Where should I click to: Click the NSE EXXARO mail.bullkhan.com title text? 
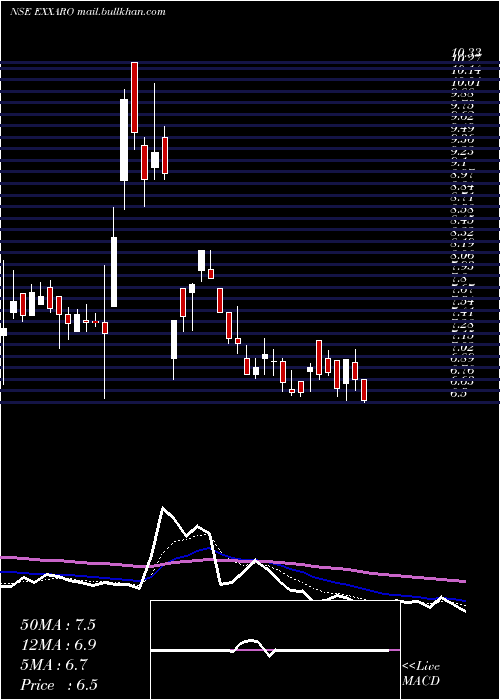[x=88, y=12]
